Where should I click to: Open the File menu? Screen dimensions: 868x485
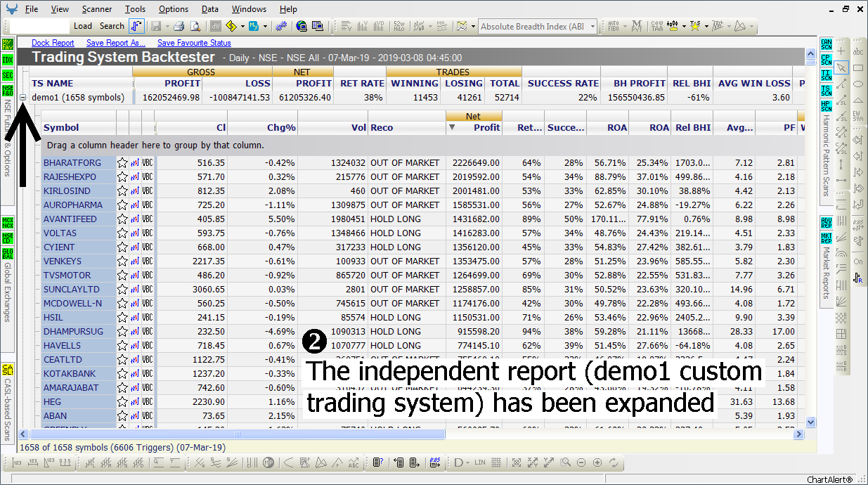pyautogui.click(x=32, y=9)
